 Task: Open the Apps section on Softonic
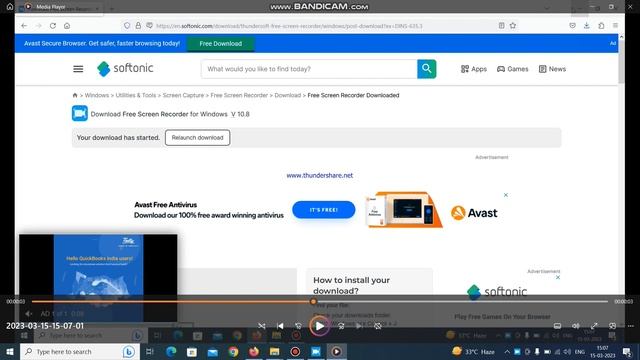474,69
